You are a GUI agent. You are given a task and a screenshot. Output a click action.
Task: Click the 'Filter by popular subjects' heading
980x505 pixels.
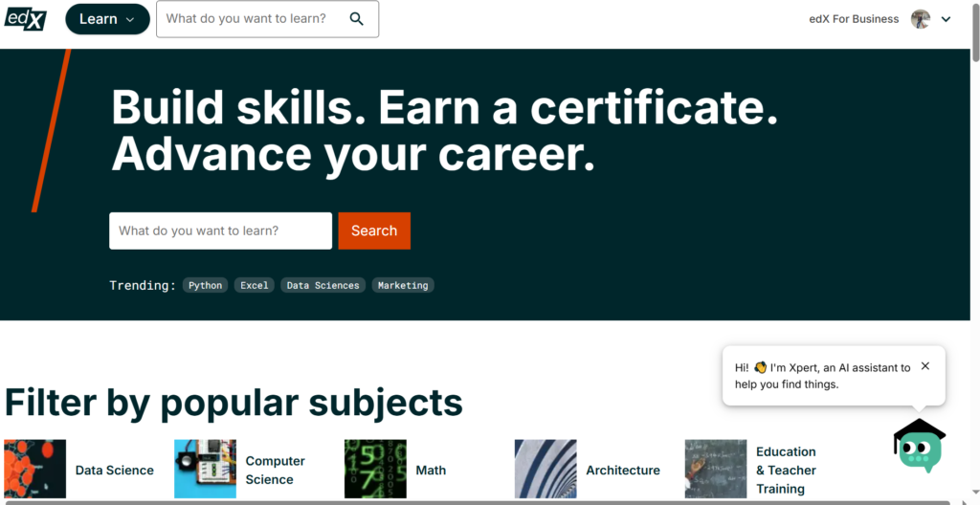[234, 402]
